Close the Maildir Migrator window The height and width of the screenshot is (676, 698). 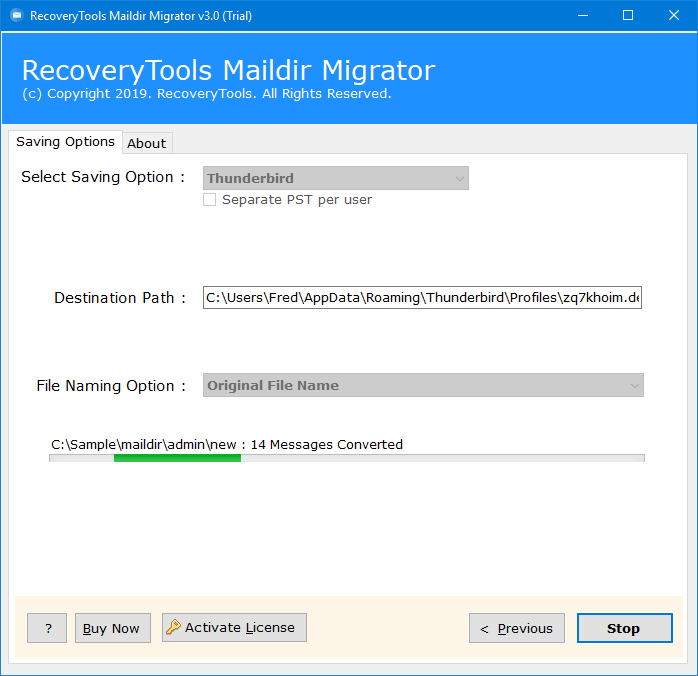coord(674,16)
